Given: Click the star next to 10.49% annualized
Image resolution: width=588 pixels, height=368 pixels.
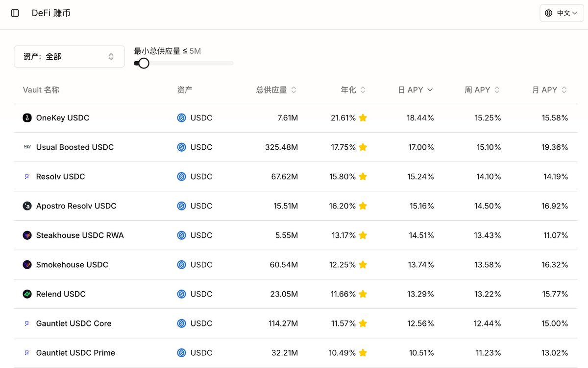Looking at the screenshot, I should (x=363, y=352).
